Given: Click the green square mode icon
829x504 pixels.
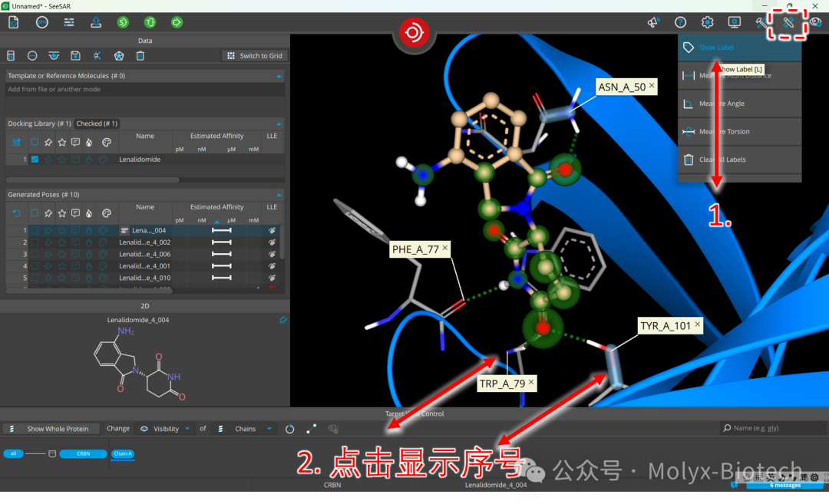Looking at the screenshot, I should tap(150, 22).
